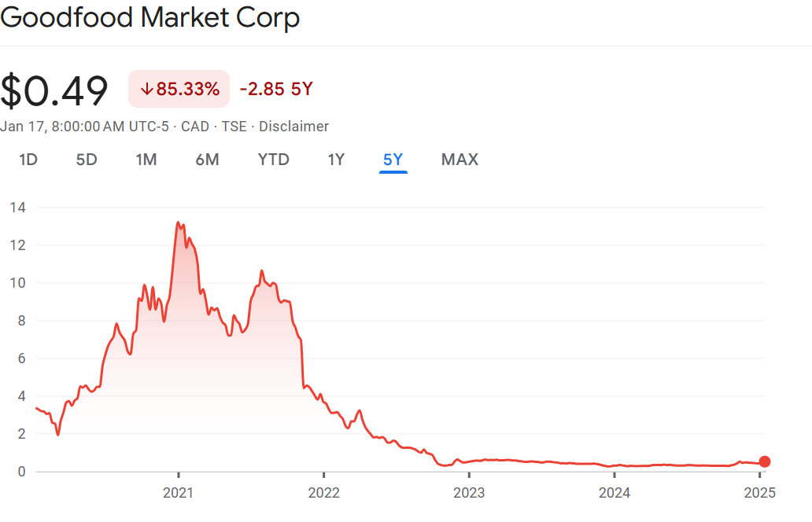The height and width of the screenshot is (522, 812).
Task: Click the 2023 label on the time axis
Action: 469,493
